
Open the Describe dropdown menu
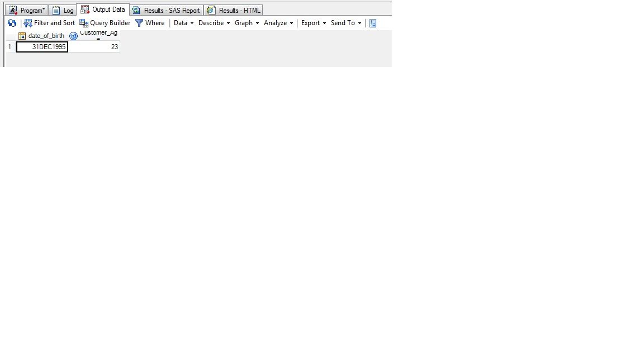(212, 23)
